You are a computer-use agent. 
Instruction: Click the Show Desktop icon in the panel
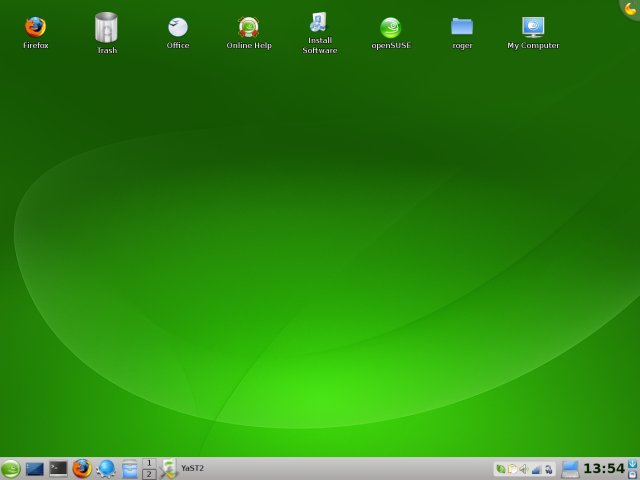tap(35, 469)
